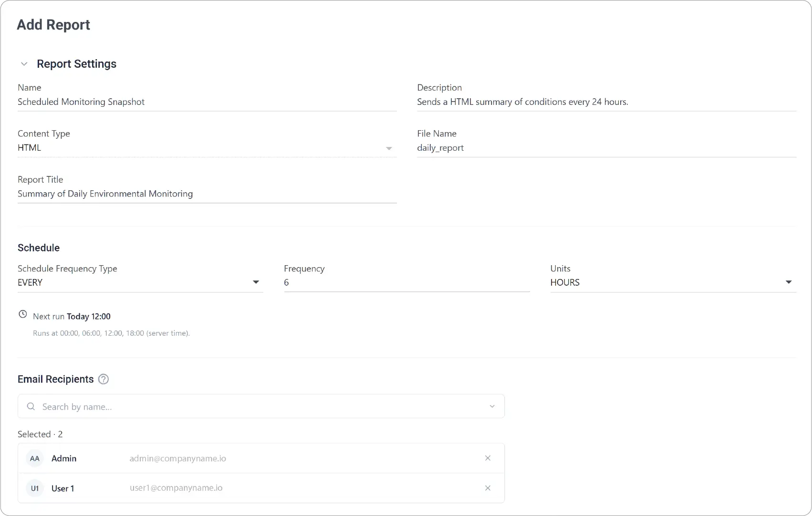Click the Email Recipients heading
This screenshot has width=812, height=516.
point(56,379)
